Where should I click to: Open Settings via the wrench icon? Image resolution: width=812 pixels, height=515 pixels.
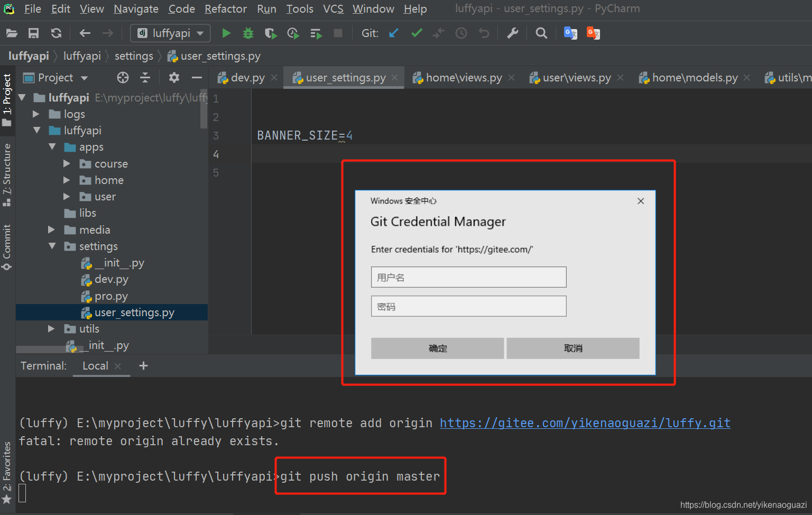[512, 33]
